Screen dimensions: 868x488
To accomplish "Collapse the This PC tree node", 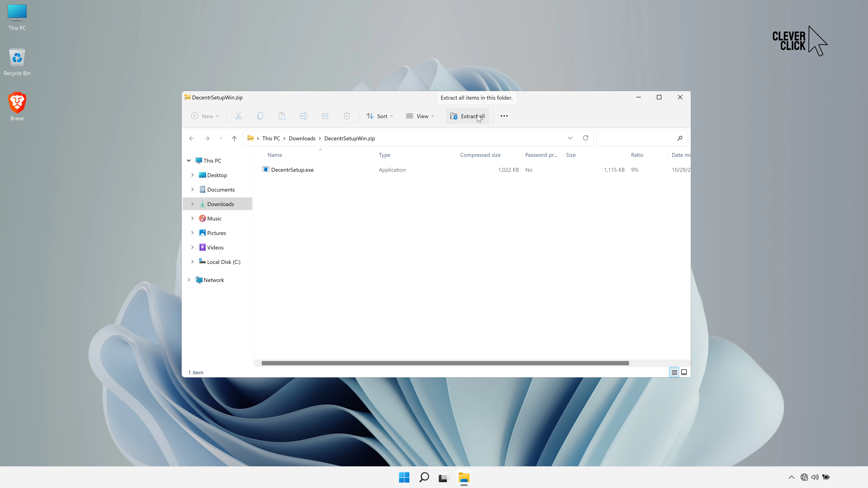I will [189, 161].
